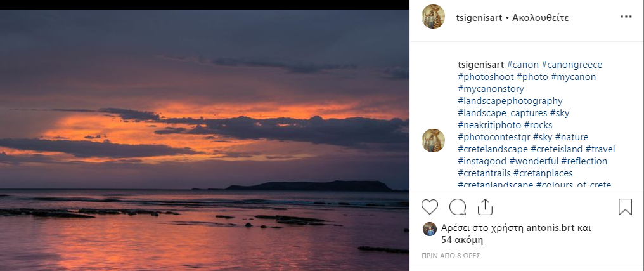
Task: Open the #cretelandscape hashtag
Action: click(x=493, y=149)
